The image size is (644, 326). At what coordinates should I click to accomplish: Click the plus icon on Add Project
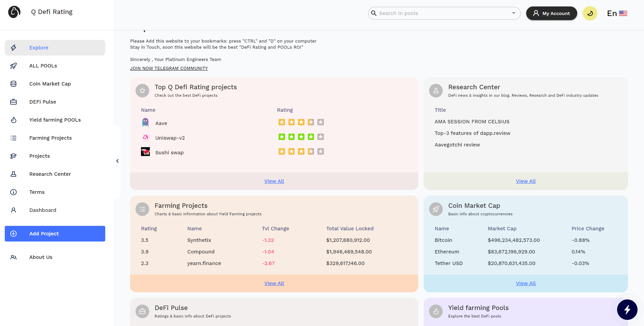coord(14,234)
